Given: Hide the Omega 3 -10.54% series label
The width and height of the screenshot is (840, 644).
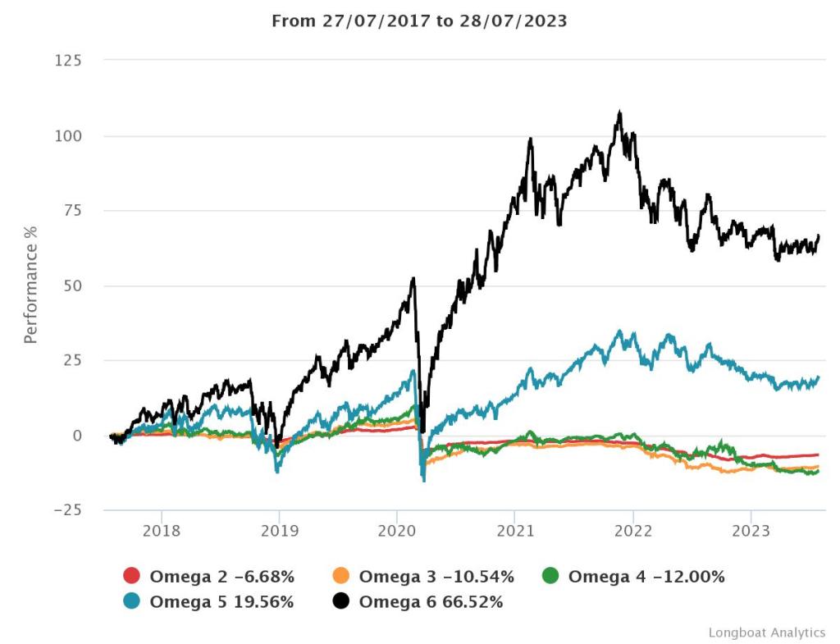Looking at the screenshot, I should [436, 577].
